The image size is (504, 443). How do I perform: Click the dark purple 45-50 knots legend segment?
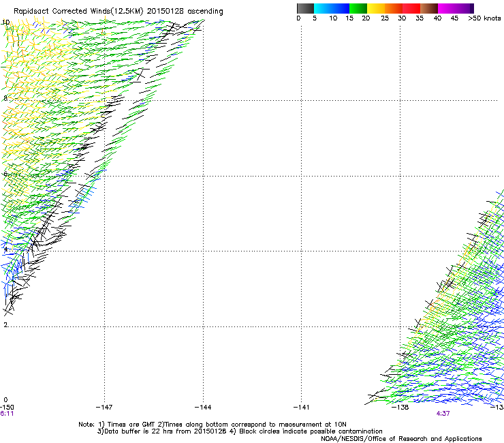464,8
